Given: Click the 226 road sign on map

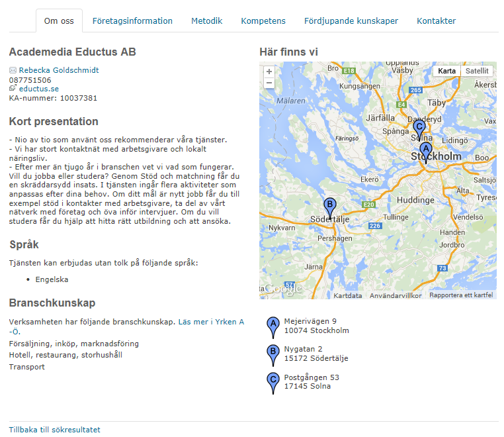Looking at the screenshot, I should pos(375,226).
